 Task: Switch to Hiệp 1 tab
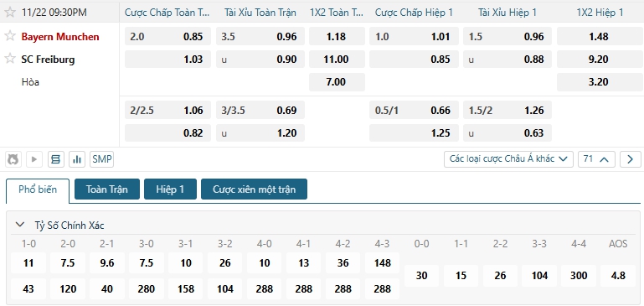tap(170, 189)
